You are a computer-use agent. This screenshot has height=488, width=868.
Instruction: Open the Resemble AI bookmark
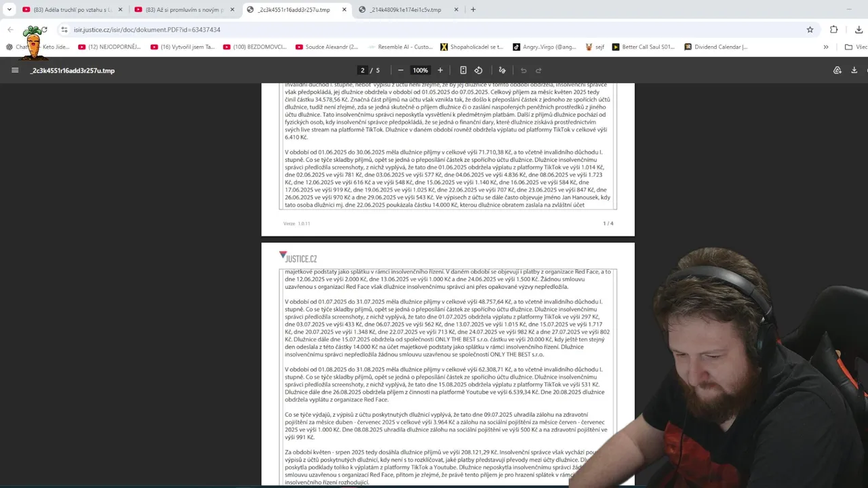click(x=400, y=47)
